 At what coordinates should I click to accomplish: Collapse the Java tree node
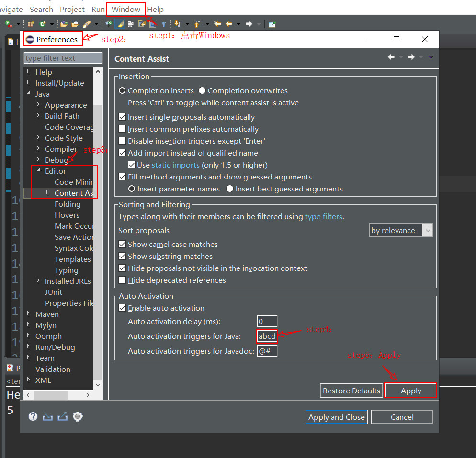click(x=29, y=93)
